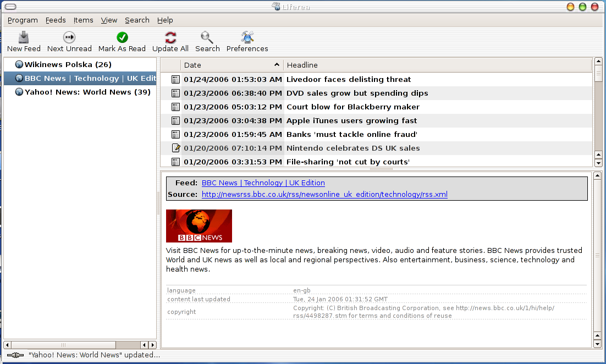Click Wikinews Polska feed globe icon

coord(19,64)
